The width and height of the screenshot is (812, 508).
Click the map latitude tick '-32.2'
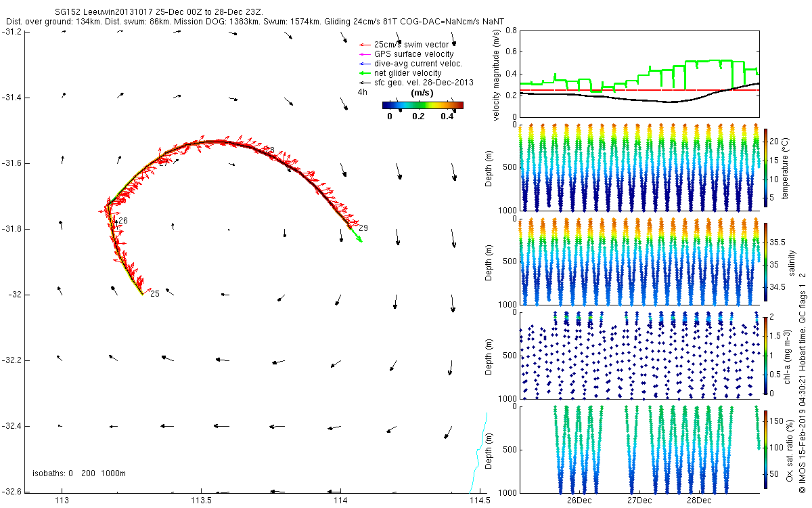[12, 360]
